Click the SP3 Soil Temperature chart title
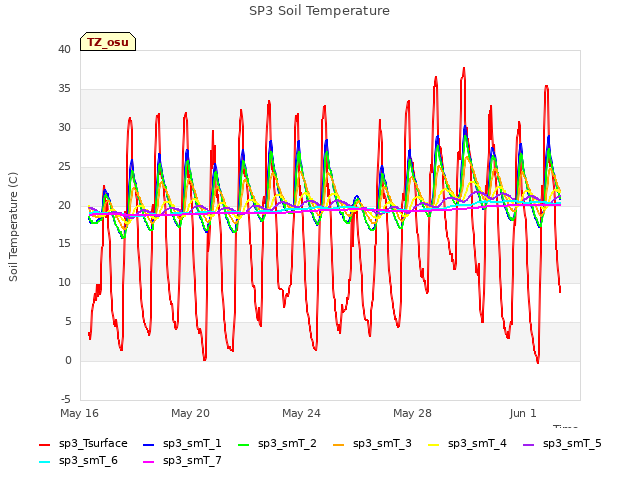 pos(319,11)
